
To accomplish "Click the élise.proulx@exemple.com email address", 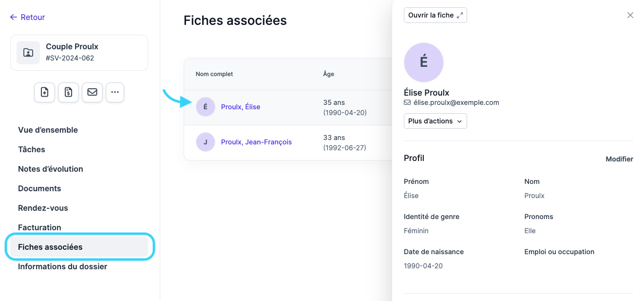I will click(x=456, y=102).
